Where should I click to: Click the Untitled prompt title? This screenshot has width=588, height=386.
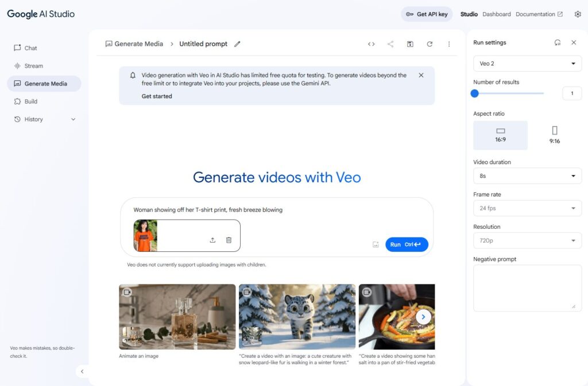tap(203, 44)
